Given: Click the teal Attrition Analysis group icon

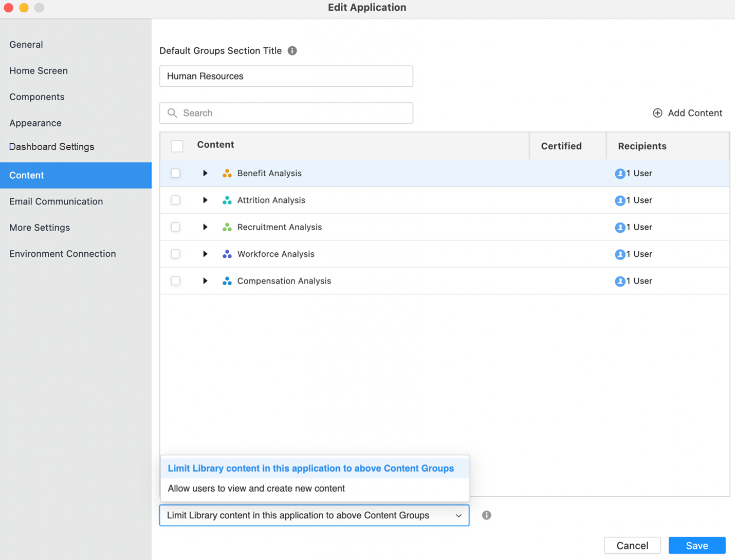Looking at the screenshot, I should pos(227,200).
